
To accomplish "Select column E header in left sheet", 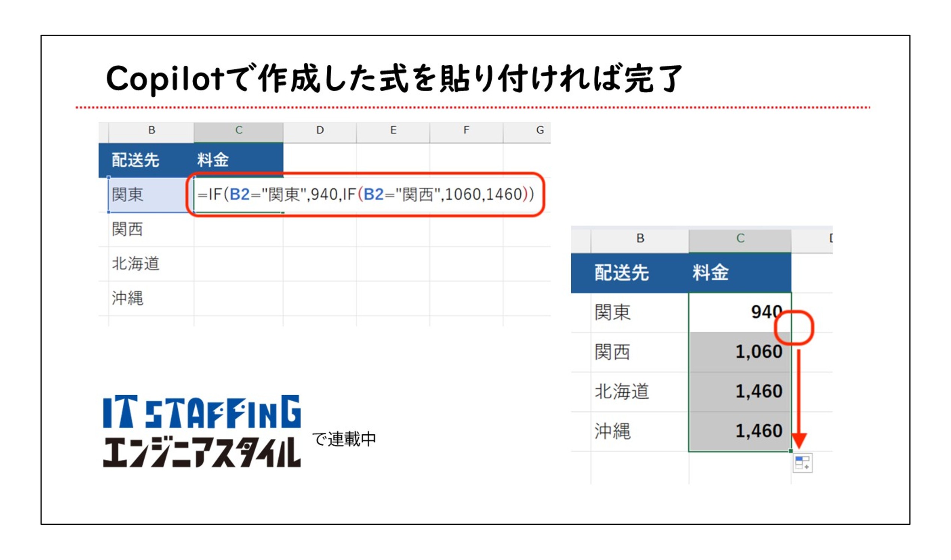I will (393, 131).
